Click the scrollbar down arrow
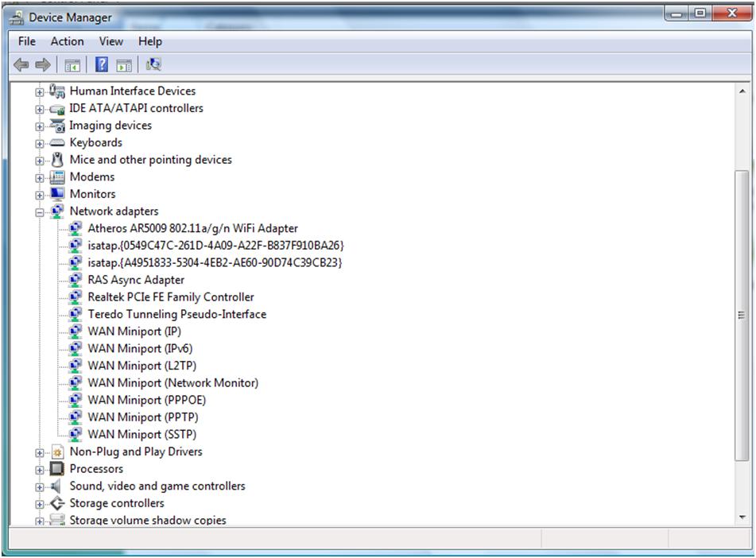This screenshot has height=558, width=756. coord(742,517)
